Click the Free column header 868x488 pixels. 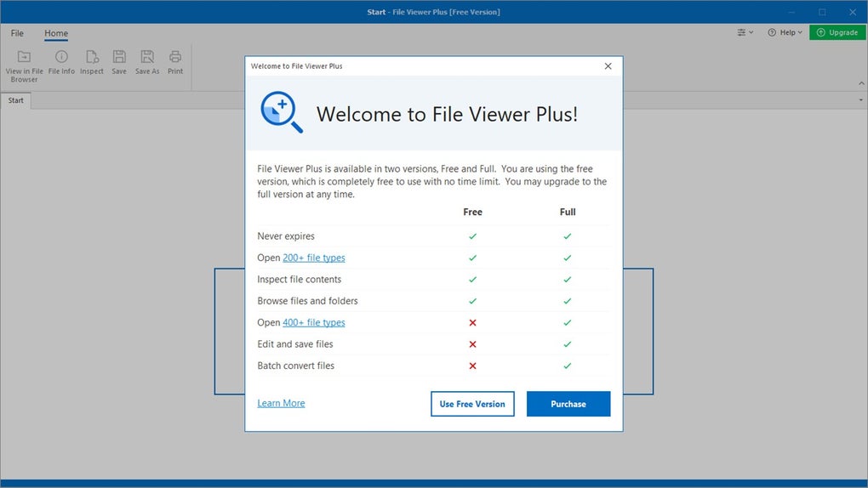(x=473, y=212)
